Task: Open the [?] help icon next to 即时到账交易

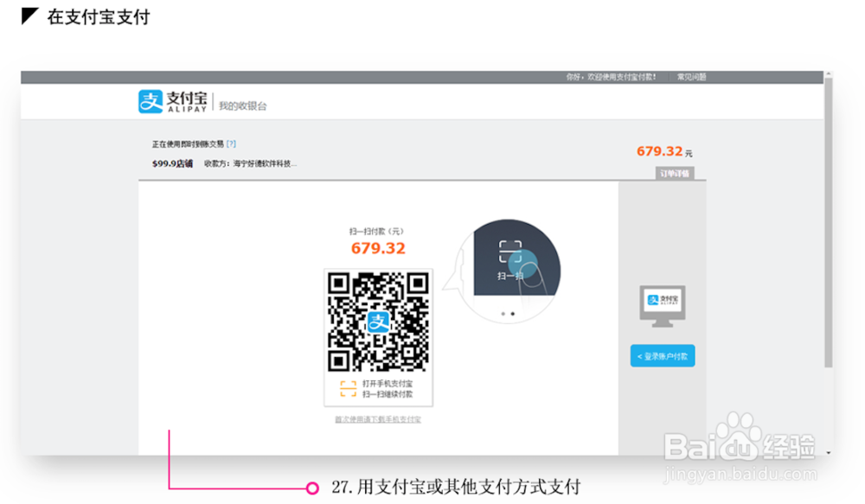Action: pyautogui.click(x=231, y=144)
